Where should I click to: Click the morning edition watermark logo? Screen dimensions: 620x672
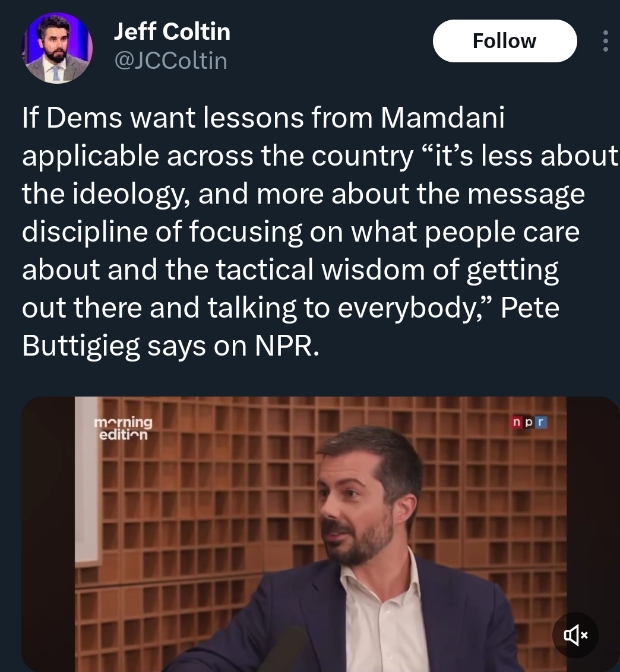[x=123, y=428]
